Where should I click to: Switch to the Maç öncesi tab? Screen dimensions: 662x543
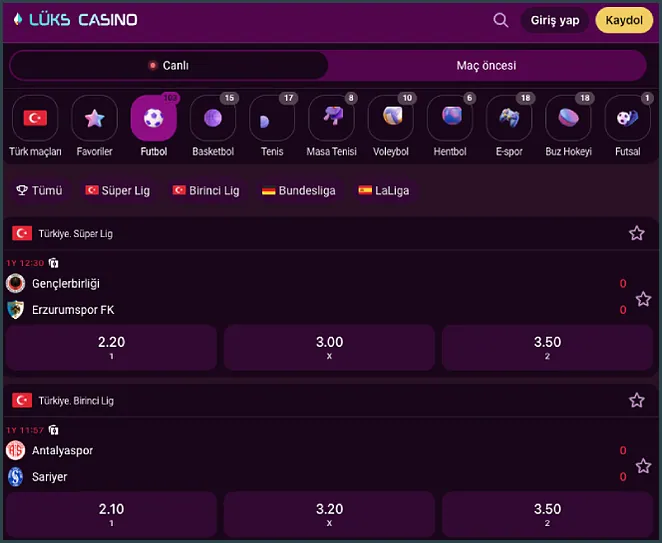tap(486, 65)
